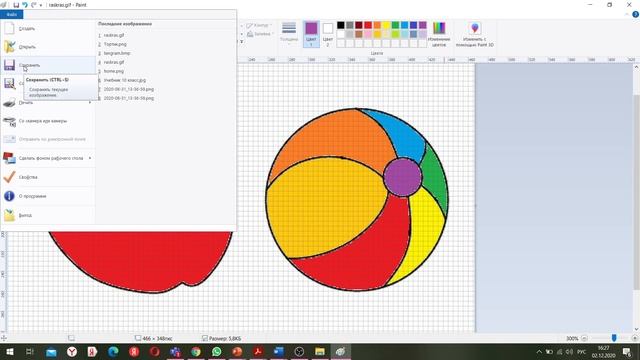Click the Redo arrow in title bar
The height and width of the screenshot is (360, 640).
pos(33,5)
